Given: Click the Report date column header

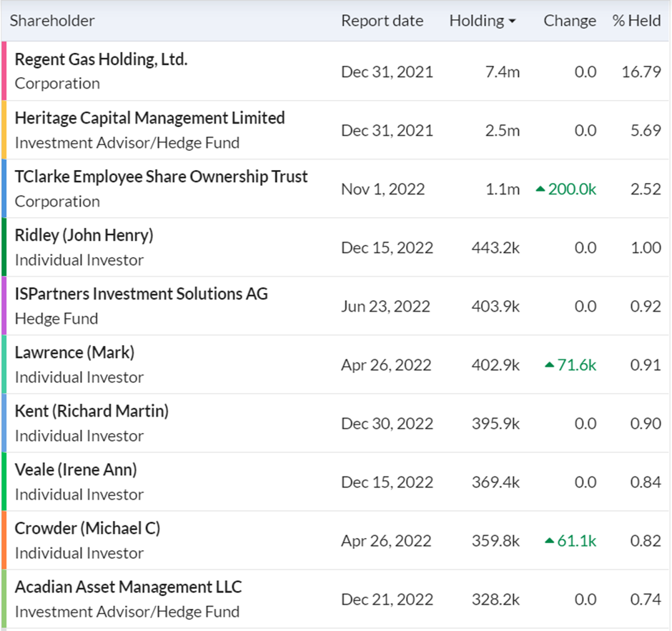Looking at the screenshot, I should [x=382, y=21].
